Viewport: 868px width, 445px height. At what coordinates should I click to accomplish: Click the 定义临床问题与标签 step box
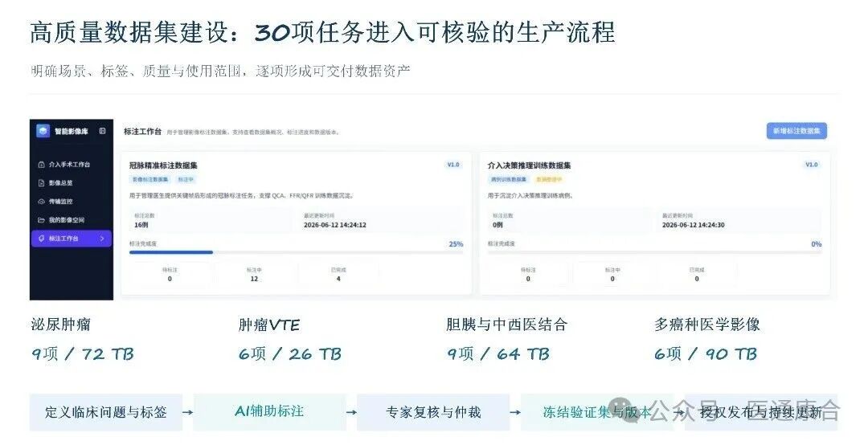tap(106, 412)
